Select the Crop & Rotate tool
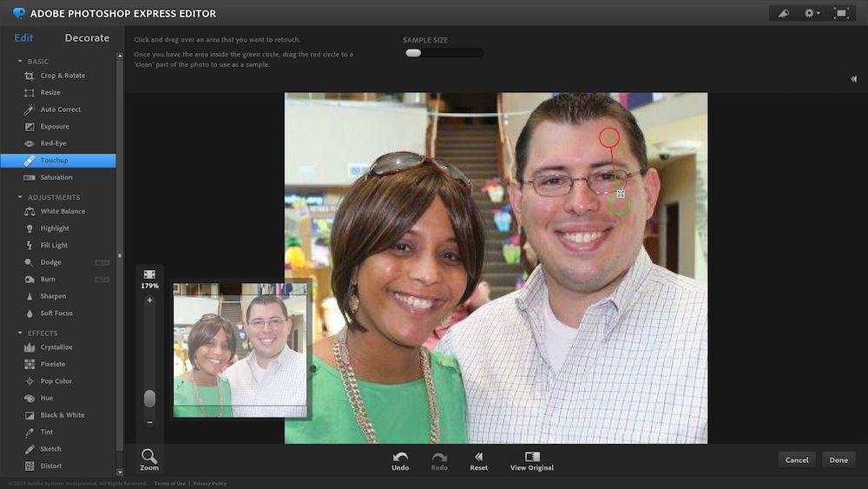Image resolution: width=868 pixels, height=489 pixels. (62, 76)
